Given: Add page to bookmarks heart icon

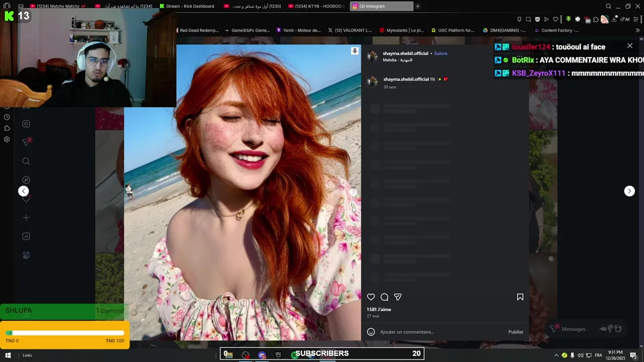Looking at the screenshot, I should tap(555, 19).
